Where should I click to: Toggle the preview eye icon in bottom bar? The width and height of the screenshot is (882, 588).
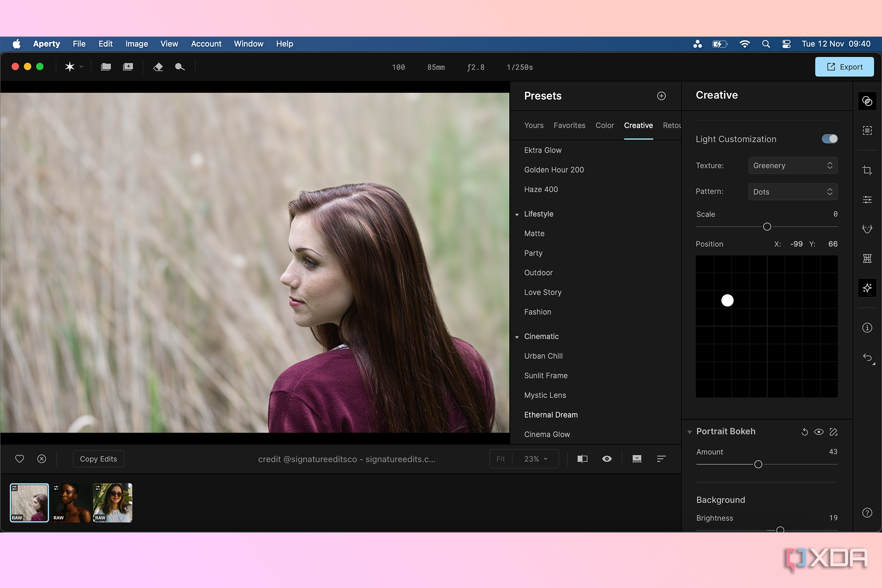606,459
